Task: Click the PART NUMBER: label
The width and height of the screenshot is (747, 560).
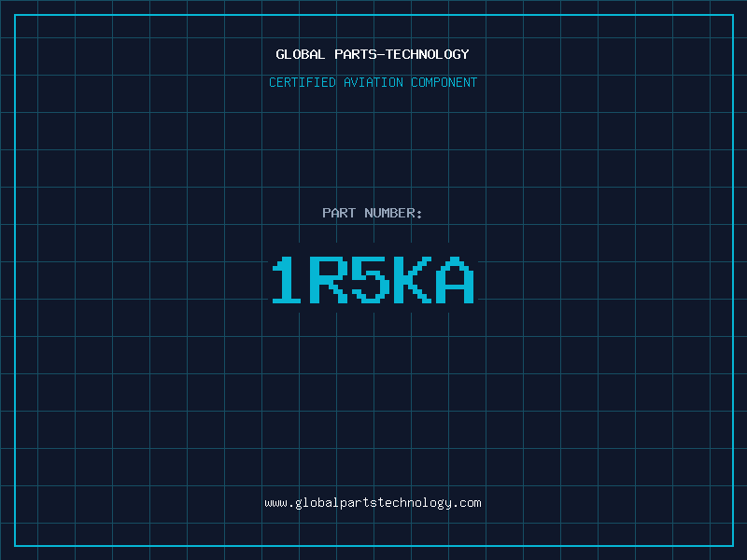Action: 373,213
